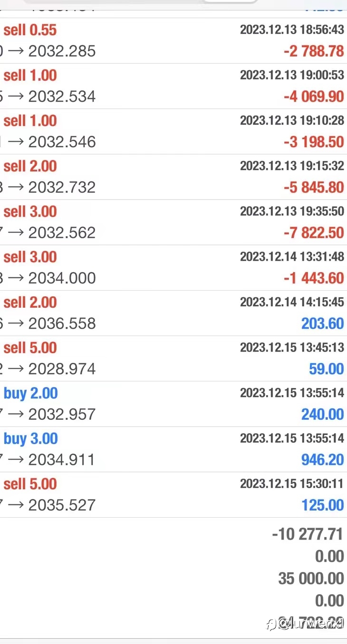The width and height of the screenshot is (347, 644).
Task: Select the loss value -7 822.50
Action: coord(314,233)
